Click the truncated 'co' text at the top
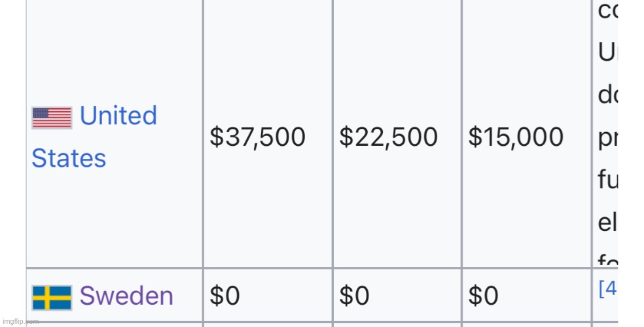 [607, 11]
